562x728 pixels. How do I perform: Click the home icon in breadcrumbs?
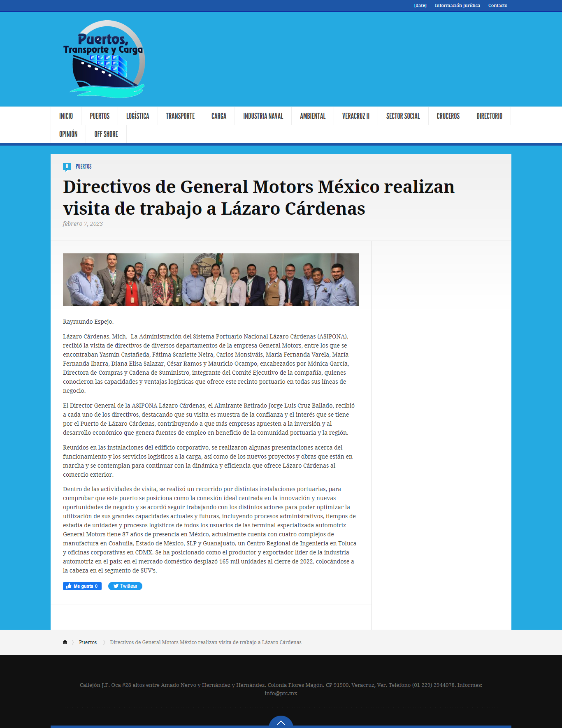[65, 642]
